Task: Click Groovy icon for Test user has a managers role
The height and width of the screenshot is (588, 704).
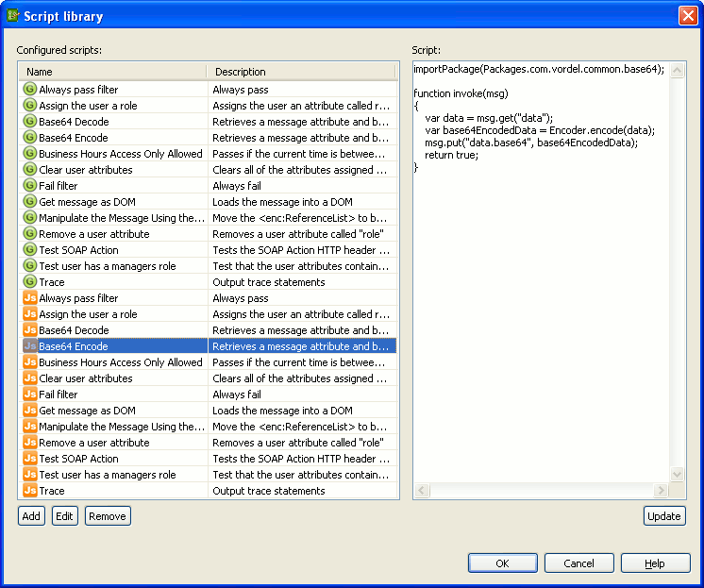Action: pyautogui.click(x=29, y=265)
